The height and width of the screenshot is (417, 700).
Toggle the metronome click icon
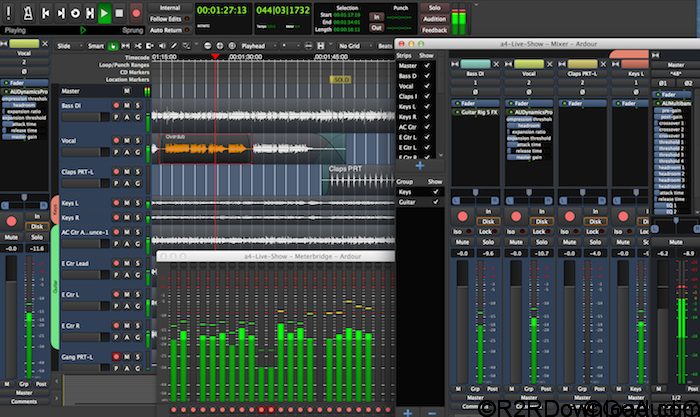click(26, 13)
